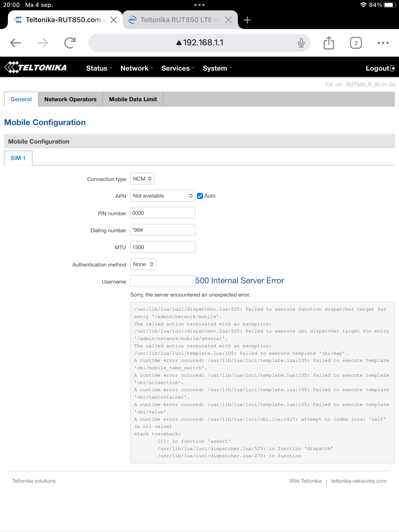Tap the iPad multitasking three dots
Image resolution: width=399 pixels, height=532 pixels.
(x=199, y=5)
